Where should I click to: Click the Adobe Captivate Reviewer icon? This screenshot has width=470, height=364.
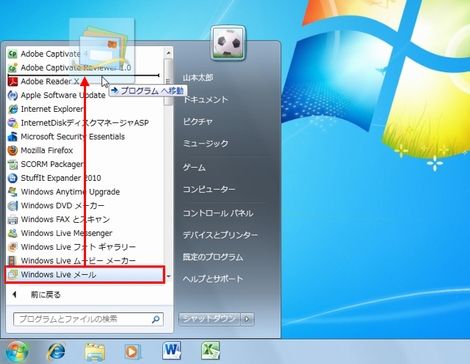pos(13,68)
